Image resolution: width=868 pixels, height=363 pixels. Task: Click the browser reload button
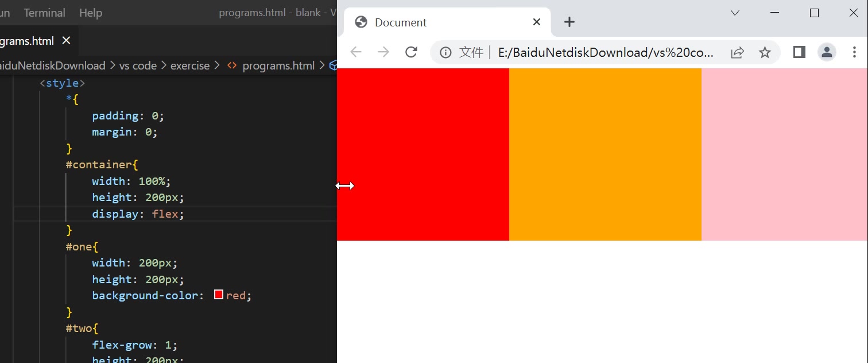pyautogui.click(x=411, y=52)
